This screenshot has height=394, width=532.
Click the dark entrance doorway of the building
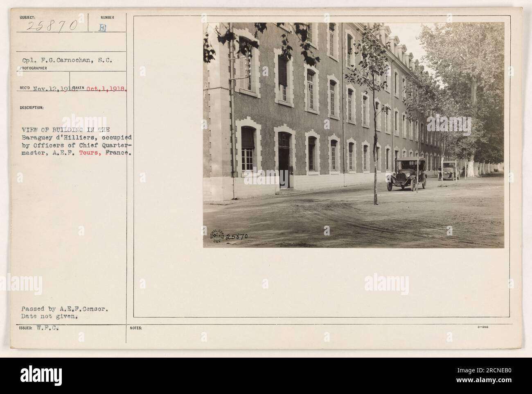pyautogui.click(x=284, y=162)
